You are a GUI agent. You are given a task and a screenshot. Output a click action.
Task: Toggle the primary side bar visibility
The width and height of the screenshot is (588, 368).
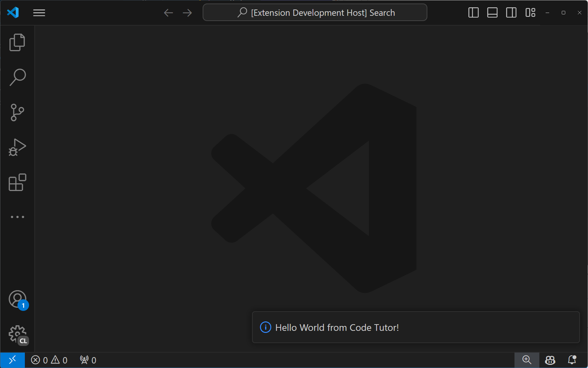pos(473,13)
